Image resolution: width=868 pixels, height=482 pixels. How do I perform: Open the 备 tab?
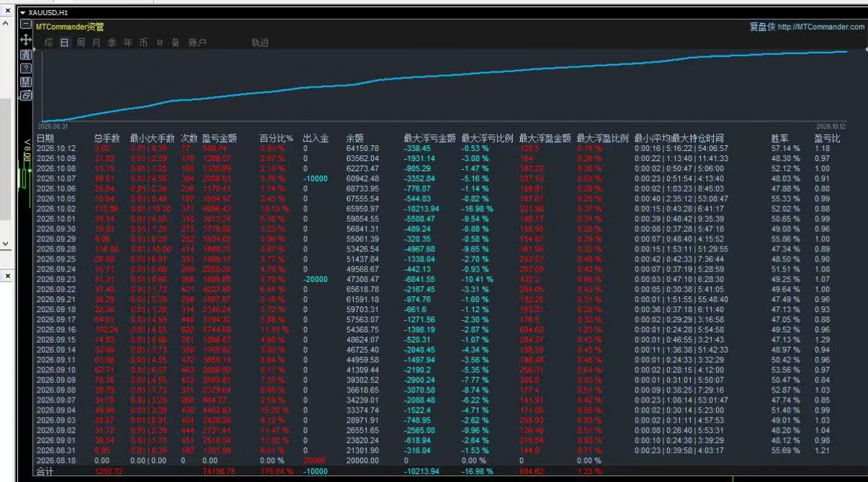coord(176,43)
